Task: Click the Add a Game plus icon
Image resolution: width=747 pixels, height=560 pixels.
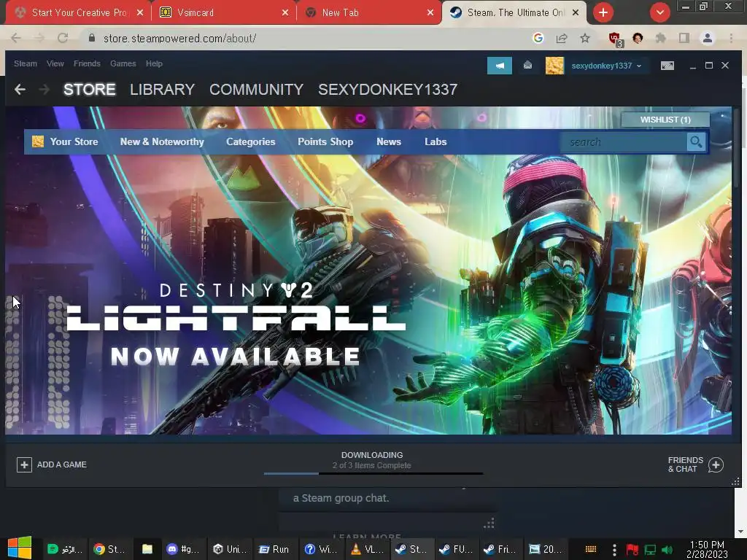Action: (24, 464)
